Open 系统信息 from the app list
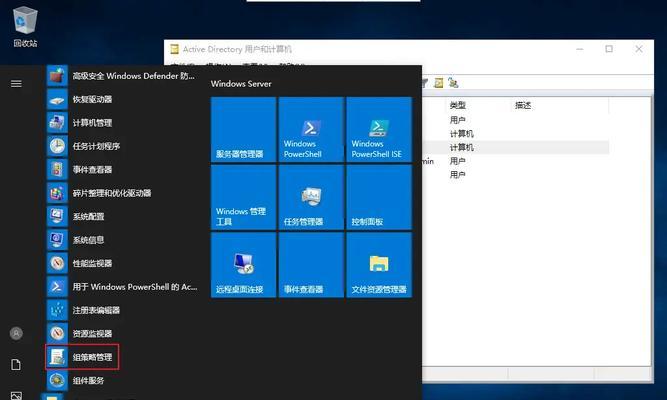 click(122, 240)
